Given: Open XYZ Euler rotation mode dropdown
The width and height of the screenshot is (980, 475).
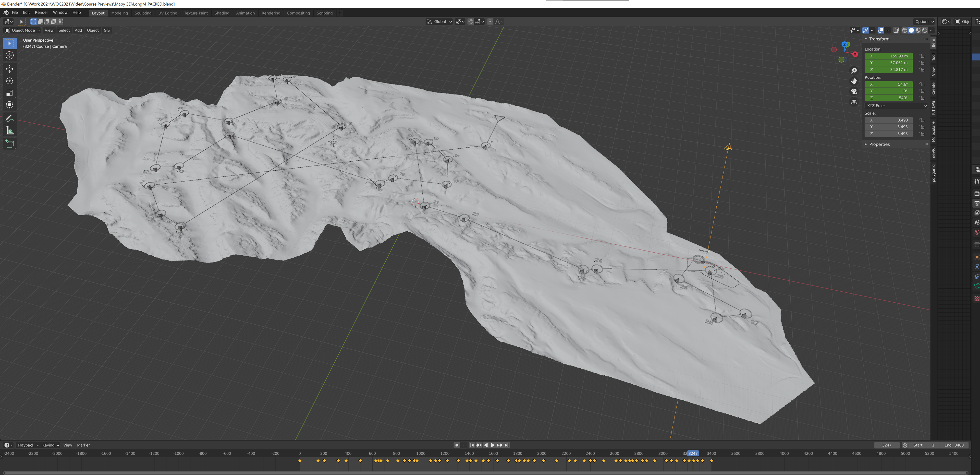Looking at the screenshot, I should tap(896, 106).
